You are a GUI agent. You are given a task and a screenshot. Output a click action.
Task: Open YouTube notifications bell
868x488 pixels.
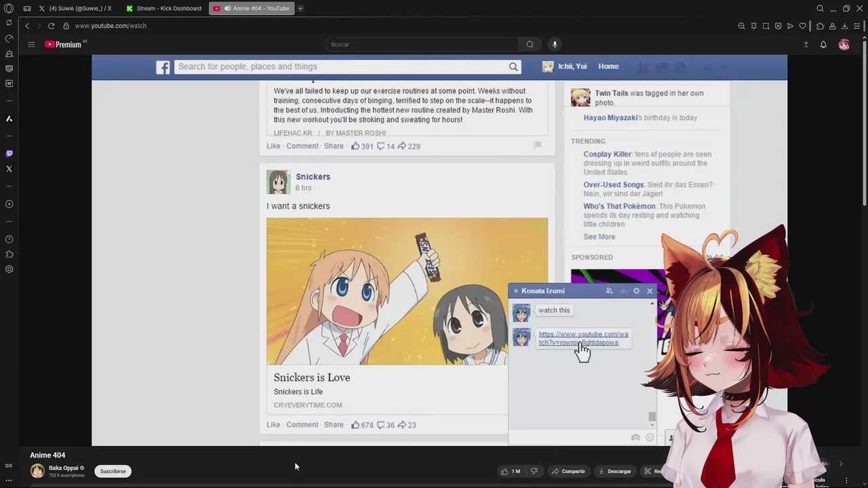(823, 45)
